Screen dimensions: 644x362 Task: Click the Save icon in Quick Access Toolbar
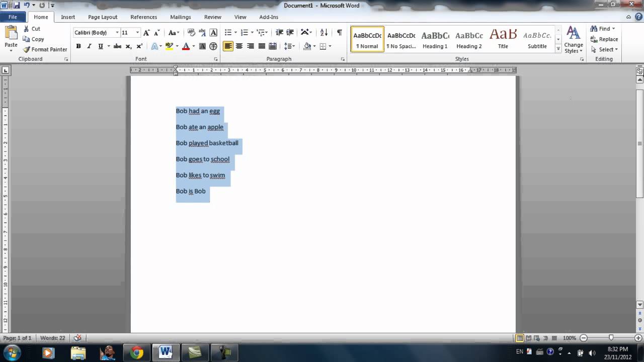(x=17, y=6)
